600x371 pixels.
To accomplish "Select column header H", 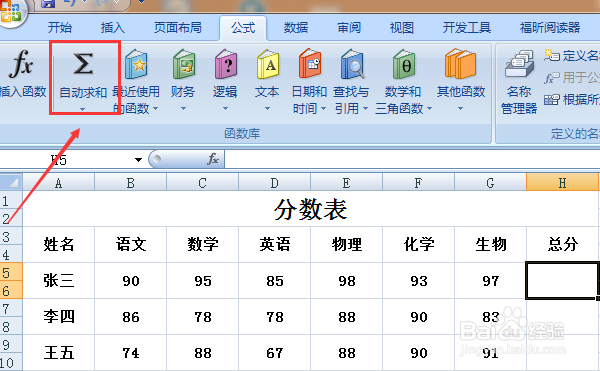I will coord(562,183).
